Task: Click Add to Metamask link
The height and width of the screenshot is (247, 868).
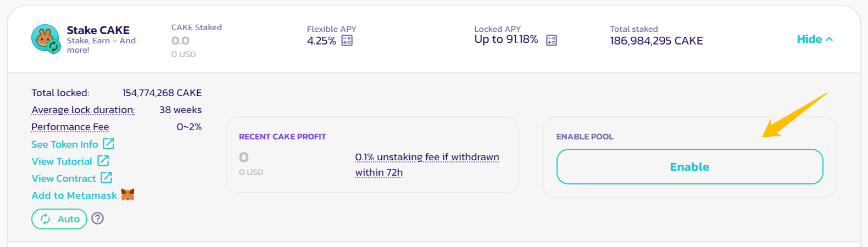Action: (74, 195)
